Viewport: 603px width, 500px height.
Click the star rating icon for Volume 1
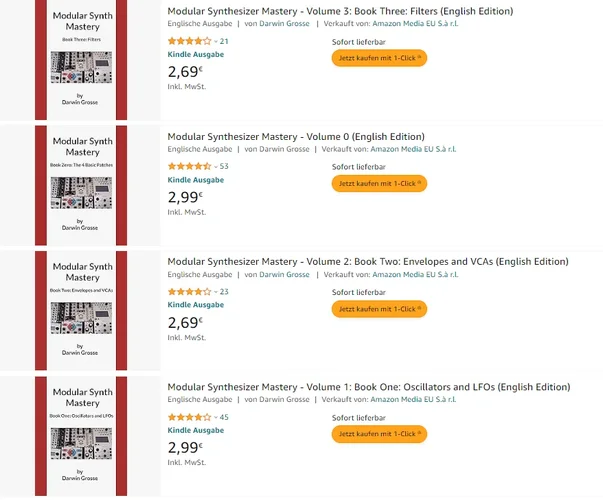188,417
